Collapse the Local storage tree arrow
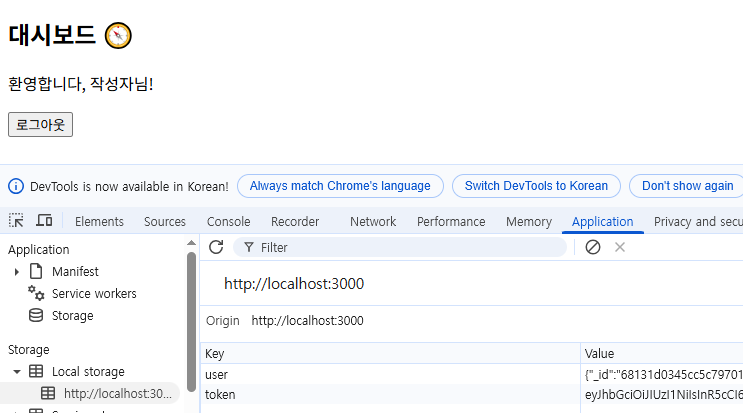743x413 pixels. point(17,372)
